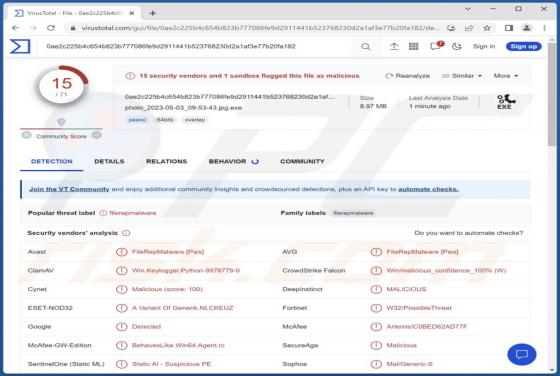The height and width of the screenshot is (376, 560).
Task: Switch to the RELATIONS tab
Action: tap(166, 161)
